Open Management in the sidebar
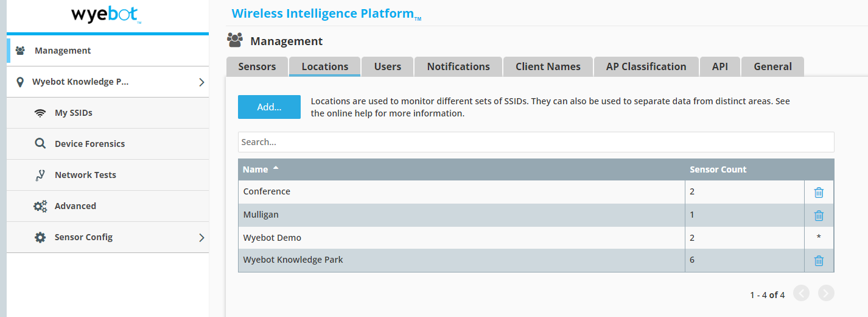Screen dimensions: 868x317 click(x=107, y=51)
